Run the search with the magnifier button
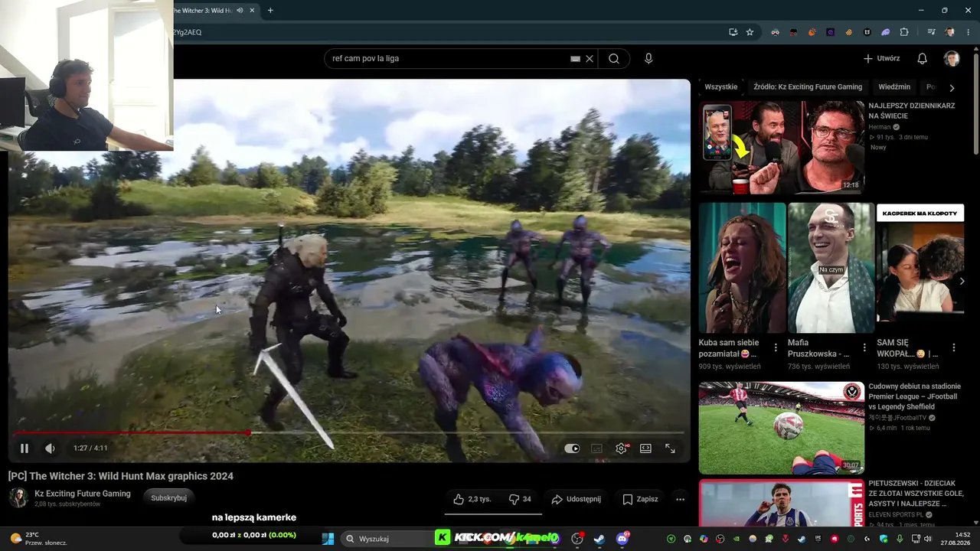980x551 pixels. click(614, 58)
